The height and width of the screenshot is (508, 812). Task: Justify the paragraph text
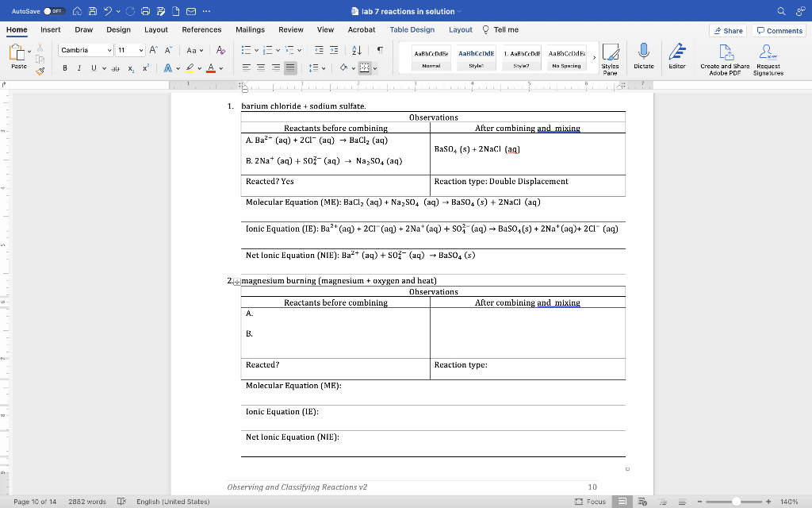tap(290, 68)
